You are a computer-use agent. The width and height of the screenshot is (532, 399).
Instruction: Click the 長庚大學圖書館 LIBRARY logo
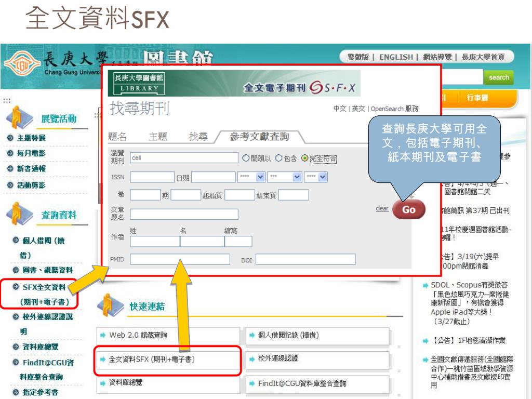click(138, 84)
